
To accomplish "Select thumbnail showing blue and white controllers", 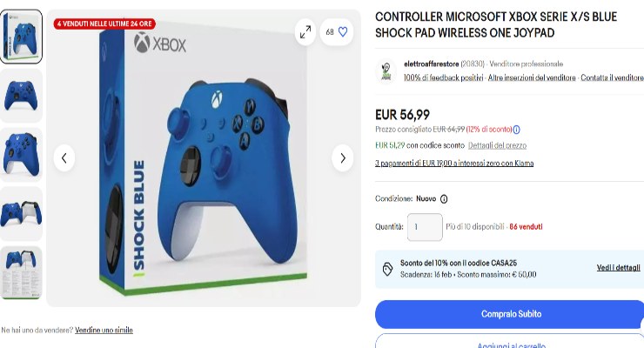I will tap(22, 214).
